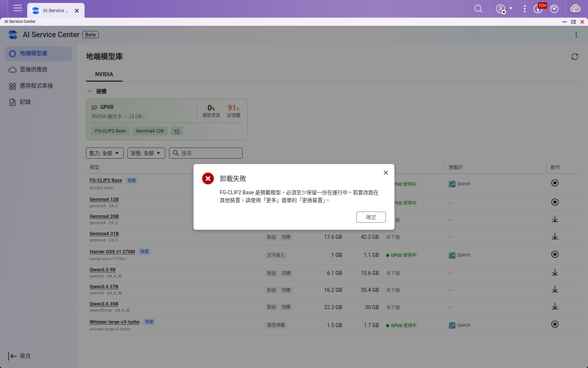Click the GPU0 card chip icon
Screen dimensions: 588x368
94,107
